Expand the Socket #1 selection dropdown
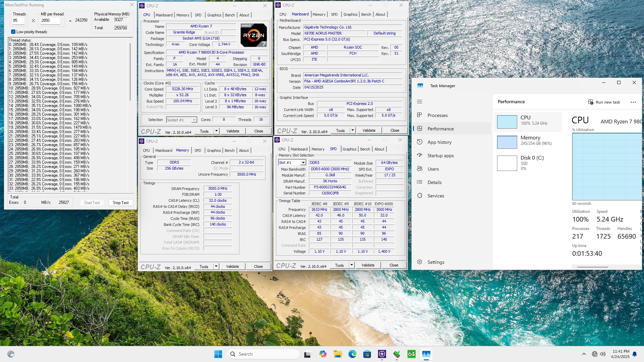This screenshot has height=362, width=644. pyautogui.click(x=194, y=120)
